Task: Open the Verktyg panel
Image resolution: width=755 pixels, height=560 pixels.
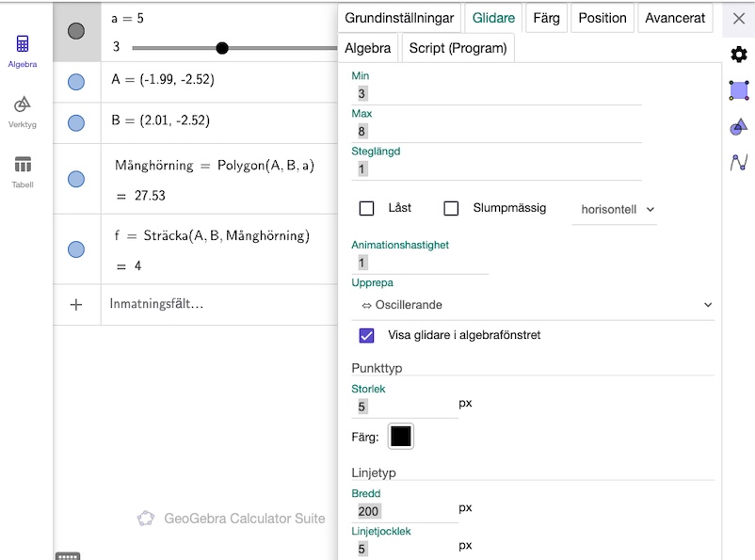Action: (x=24, y=111)
